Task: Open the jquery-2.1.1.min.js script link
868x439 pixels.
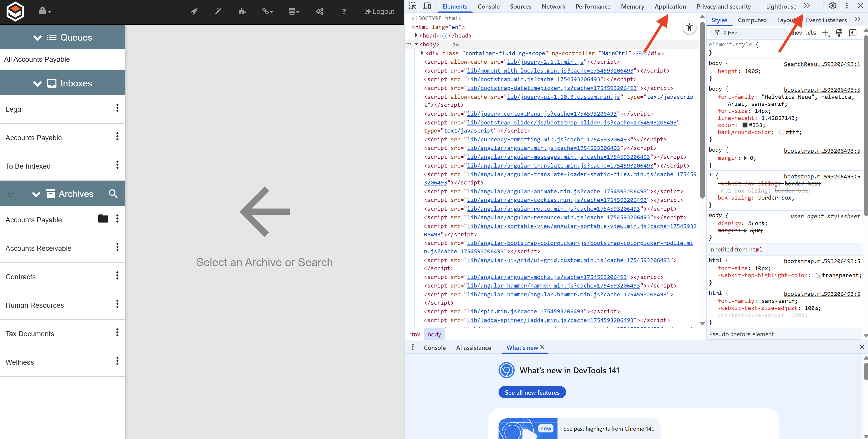Action: point(545,62)
